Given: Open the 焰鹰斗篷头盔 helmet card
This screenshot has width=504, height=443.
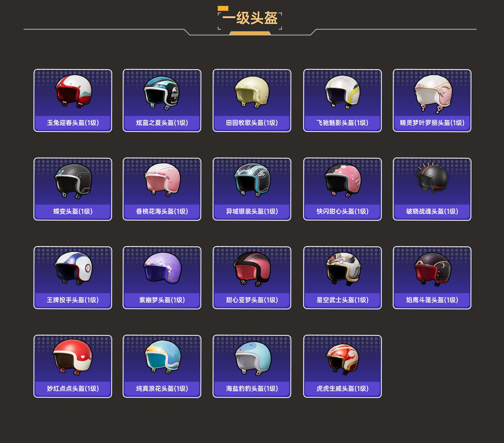Looking at the screenshot, I should point(432,278).
